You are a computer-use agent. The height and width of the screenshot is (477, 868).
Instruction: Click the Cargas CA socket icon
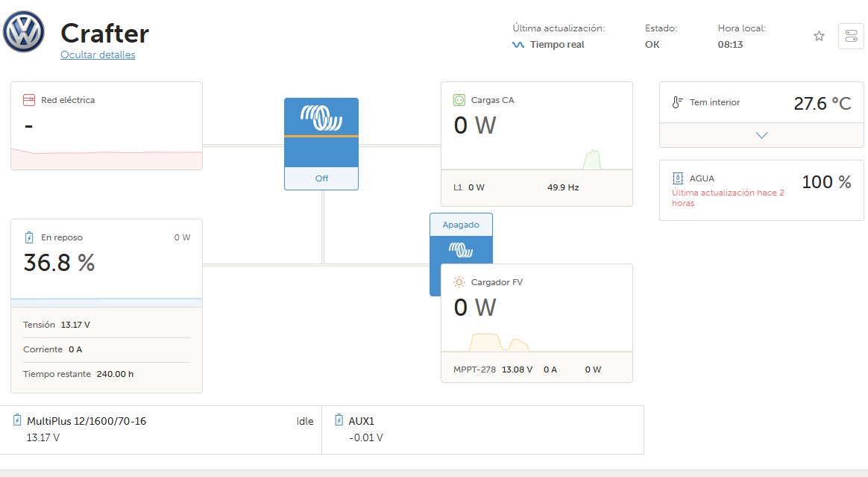(459, 100)
